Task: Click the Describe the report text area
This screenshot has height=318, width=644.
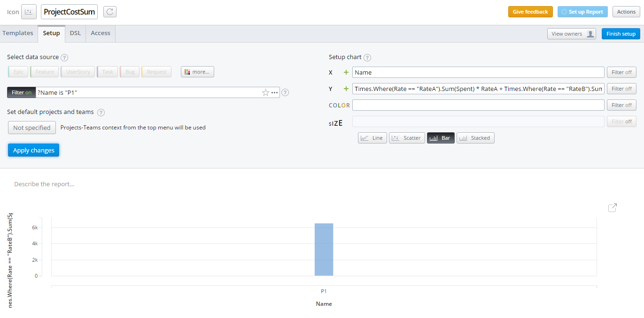Action: click(x=44, y=184)
